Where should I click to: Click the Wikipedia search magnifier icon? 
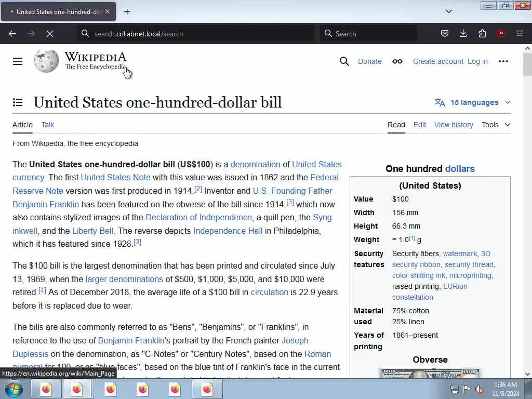point(344,61)
